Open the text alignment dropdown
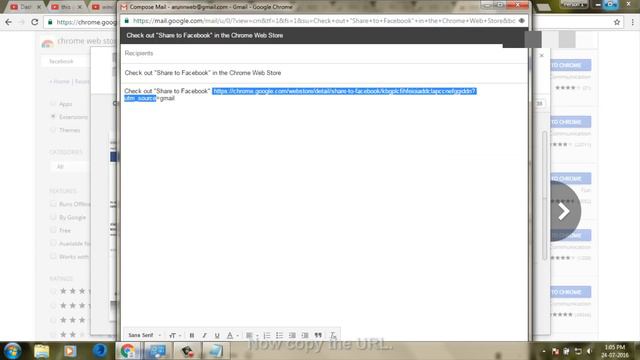640x360 pixels. pyautogui.click(x=251, y=336)
